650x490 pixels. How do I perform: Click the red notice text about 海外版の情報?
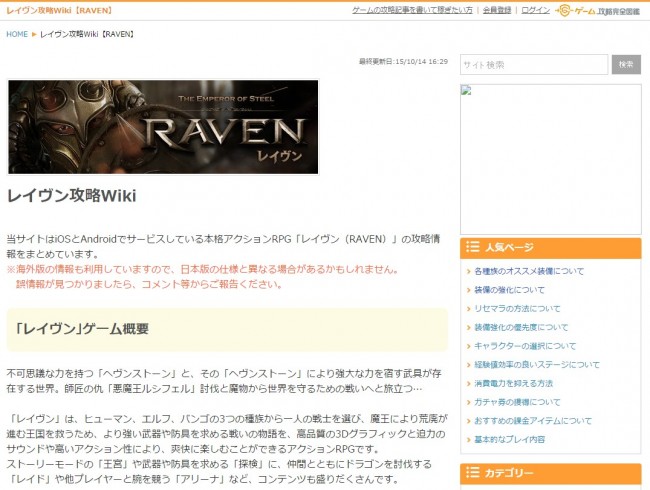[203, 277]
